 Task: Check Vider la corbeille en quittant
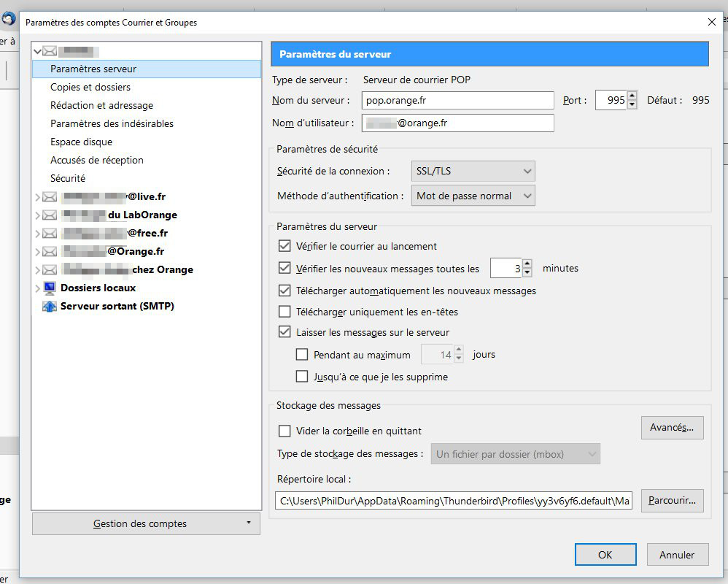point(284,431)
